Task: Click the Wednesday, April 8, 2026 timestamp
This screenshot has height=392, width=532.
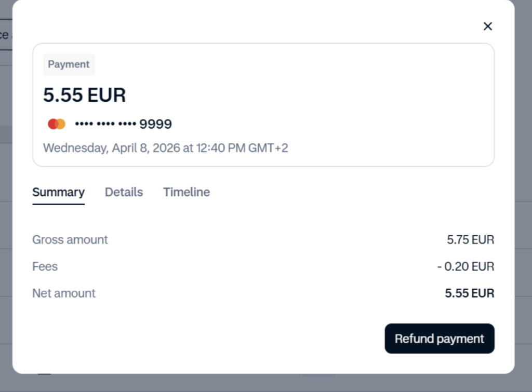Action: [x=165, y=148]
